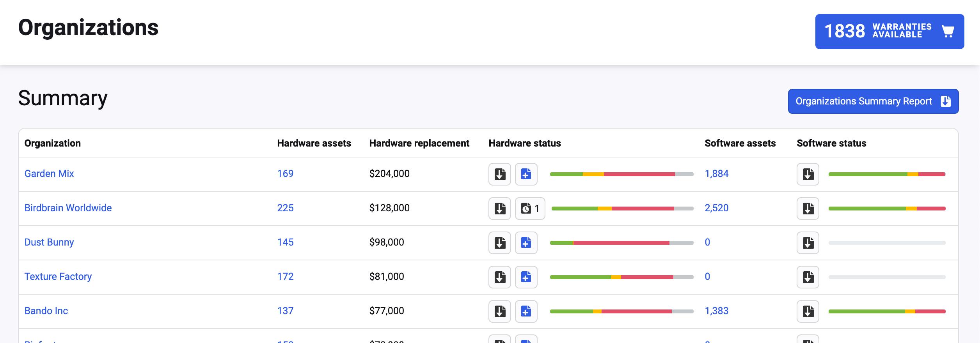Click Garden Mix software status bar
The width and height of the screenshot is (980, 343).
click(x=887, y=174)
